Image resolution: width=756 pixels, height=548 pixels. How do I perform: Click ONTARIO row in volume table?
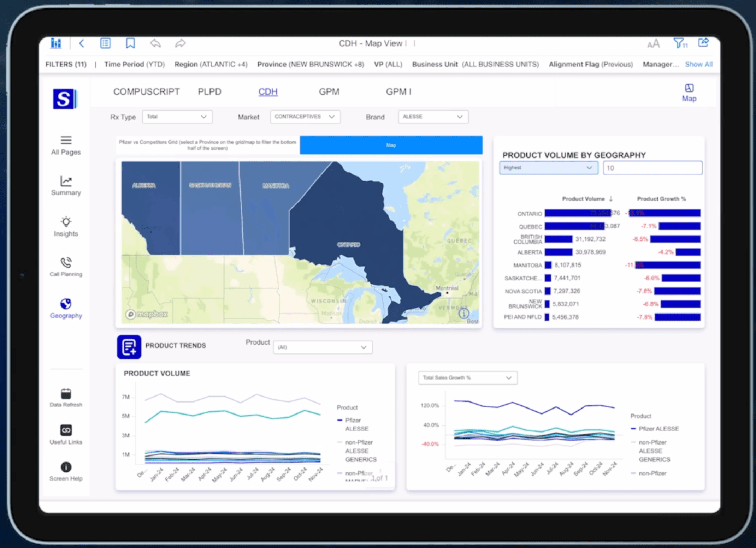[x=602, y=213]
